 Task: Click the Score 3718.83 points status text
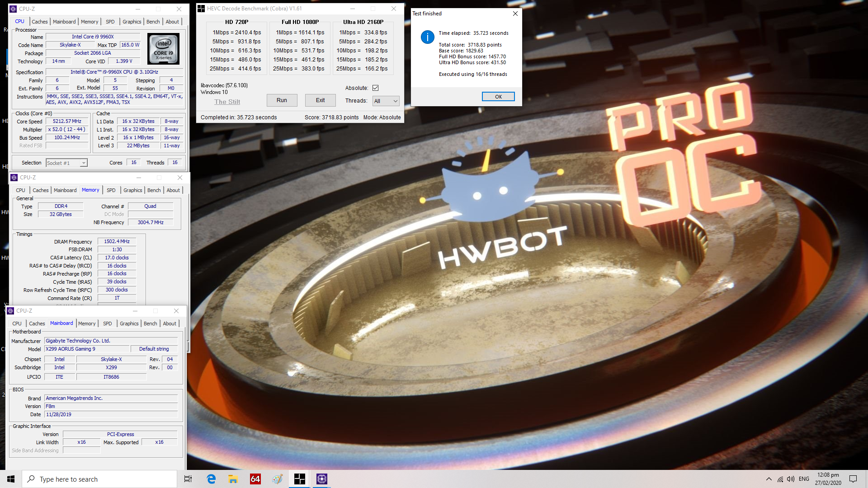pyautogui.click(x=331, y=117)
